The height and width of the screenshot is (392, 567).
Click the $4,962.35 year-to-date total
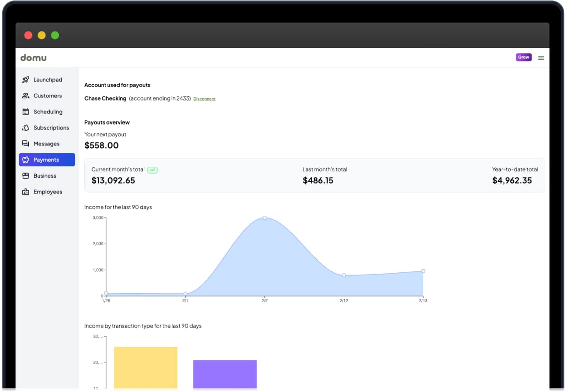pyautogui.click(x=512, y=180)
